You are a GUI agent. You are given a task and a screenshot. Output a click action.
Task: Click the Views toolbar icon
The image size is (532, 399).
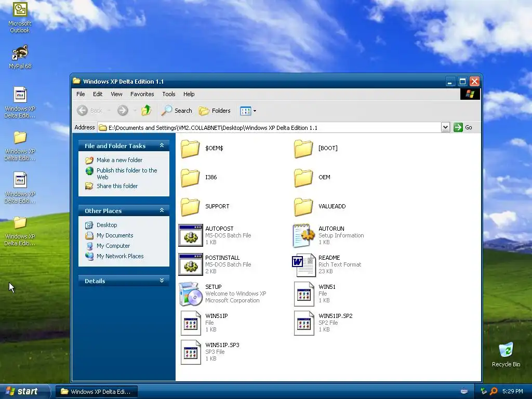[245, 111]
